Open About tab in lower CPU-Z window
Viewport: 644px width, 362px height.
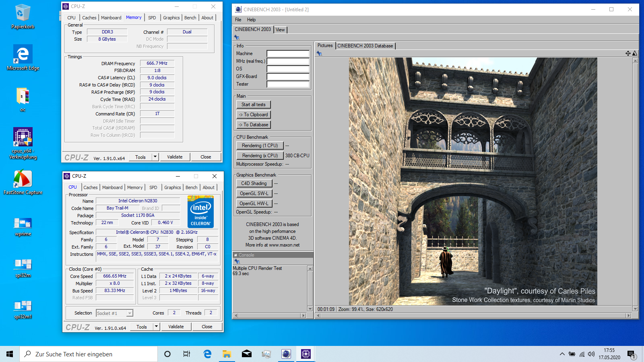coord(208,187)
